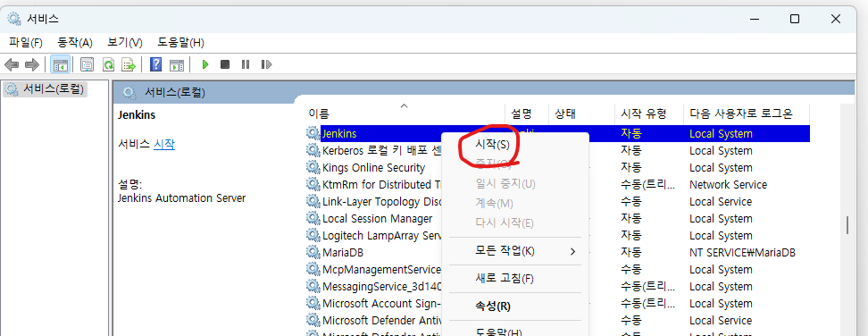Select the KtmRm for Distributed service row

click(558, 184)
